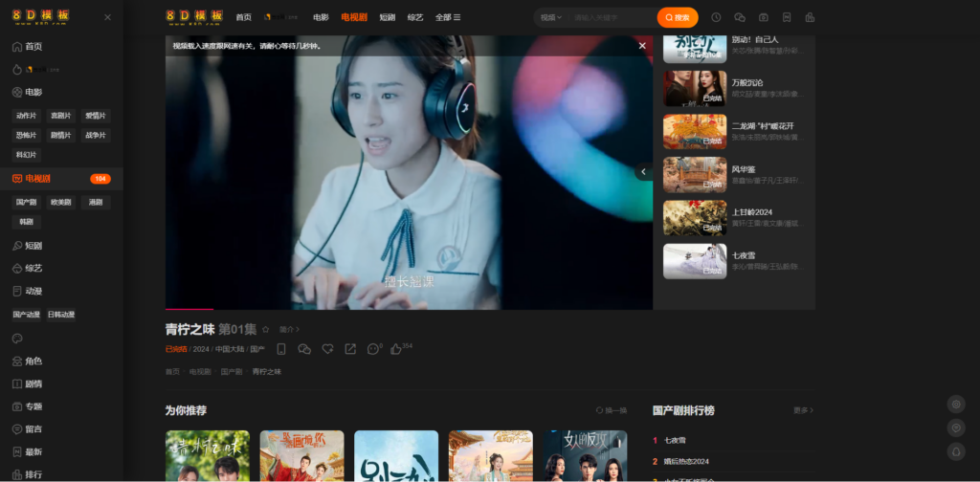Open comments bubble icon showing 0

[374, 348]
